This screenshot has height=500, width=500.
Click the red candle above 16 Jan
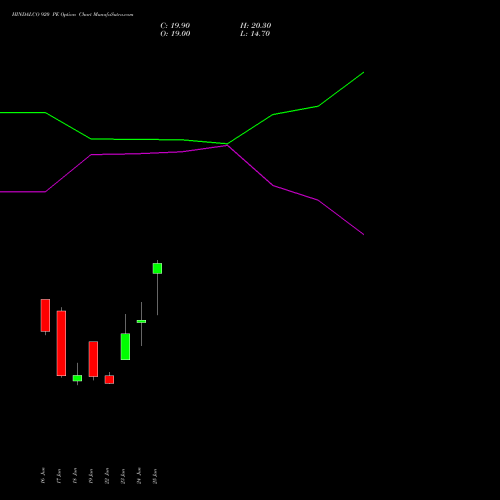click(x=45, y=315)
